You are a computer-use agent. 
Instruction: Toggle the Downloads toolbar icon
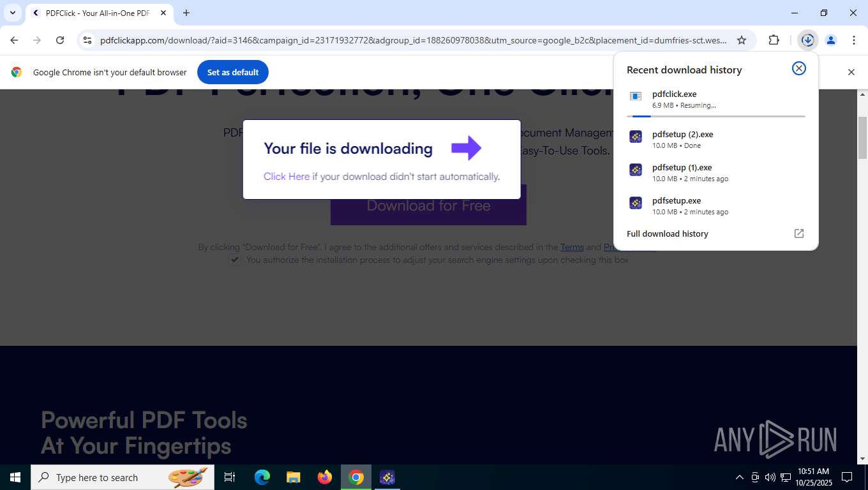(808, 40)
